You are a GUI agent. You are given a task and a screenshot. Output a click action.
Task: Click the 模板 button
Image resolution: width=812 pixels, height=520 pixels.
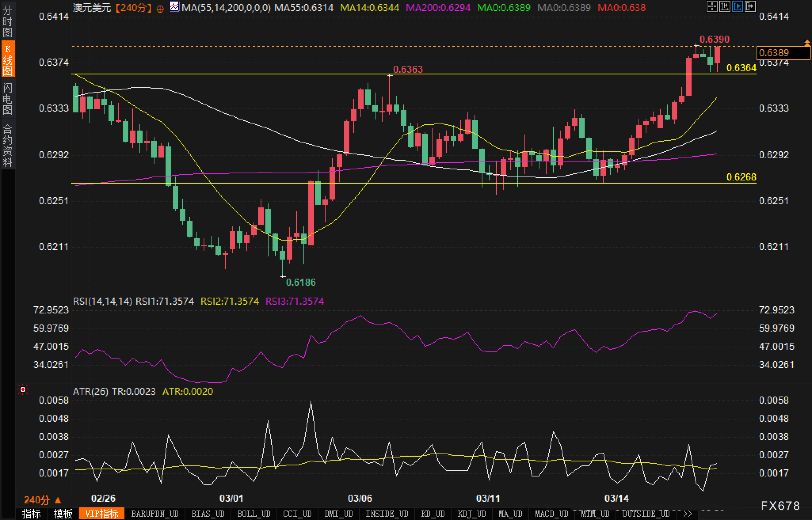pyautogui.click(x=63, y=514)
